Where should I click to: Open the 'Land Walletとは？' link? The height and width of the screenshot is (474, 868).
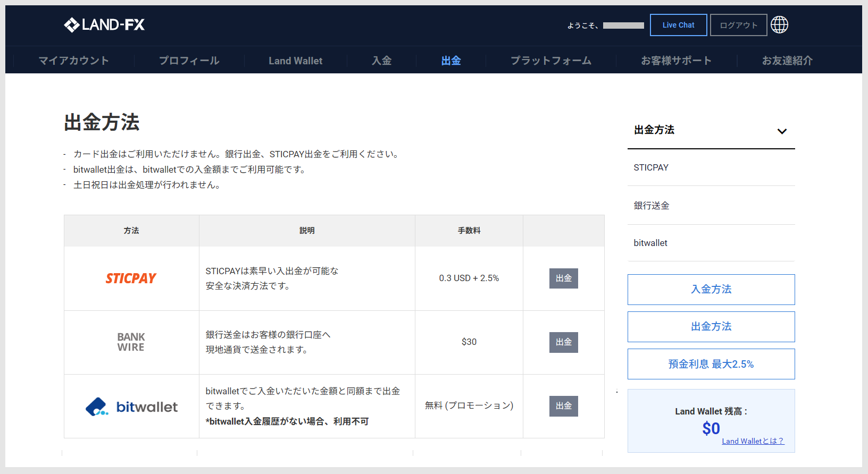(753, 441)
